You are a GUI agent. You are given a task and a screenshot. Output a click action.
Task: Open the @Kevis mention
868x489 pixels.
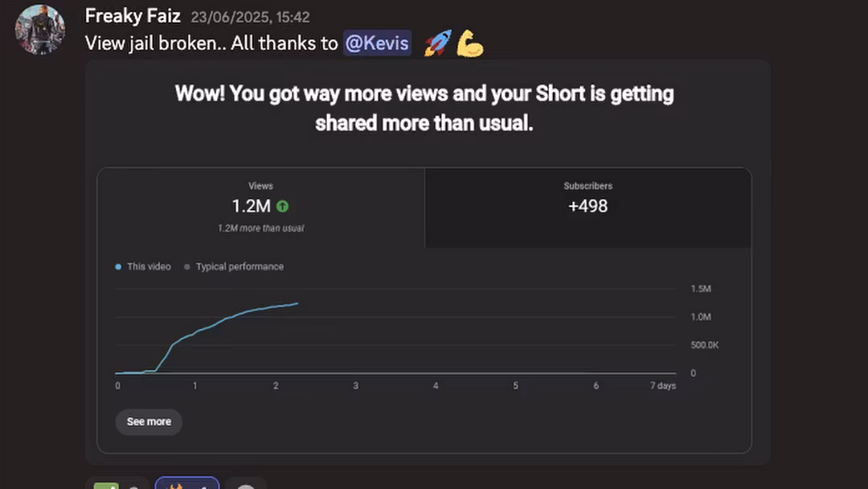click(x=377, y=43)
